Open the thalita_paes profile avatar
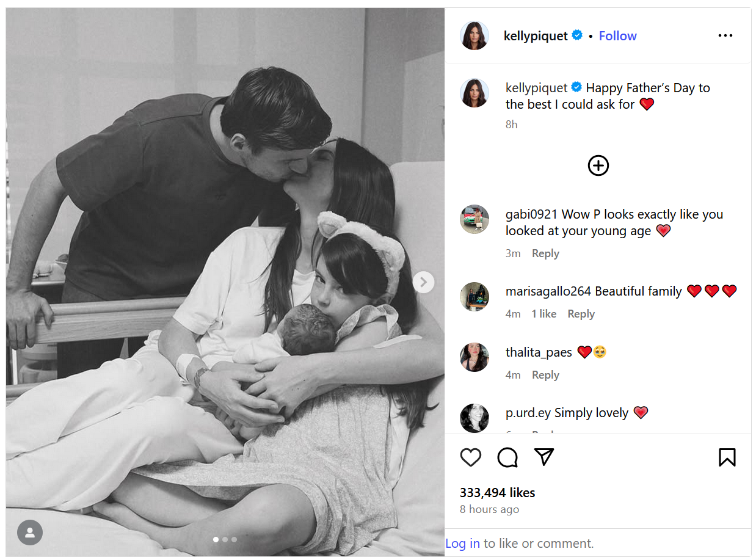 (474, 357)
